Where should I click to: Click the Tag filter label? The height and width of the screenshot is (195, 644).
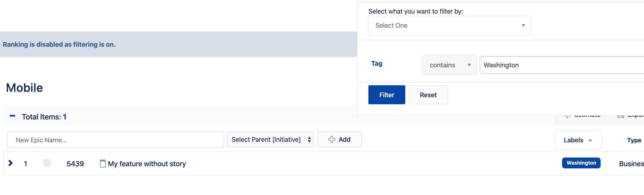tap(376, 63)
